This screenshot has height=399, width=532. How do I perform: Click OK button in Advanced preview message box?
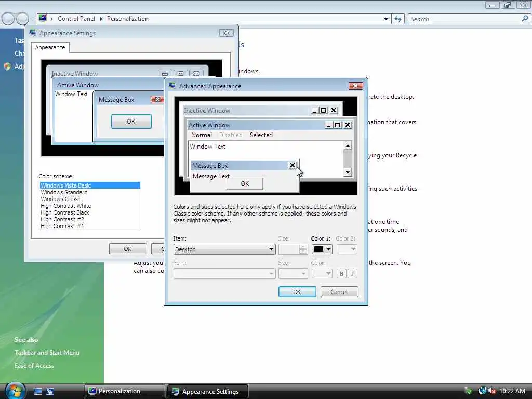point(245,183)
